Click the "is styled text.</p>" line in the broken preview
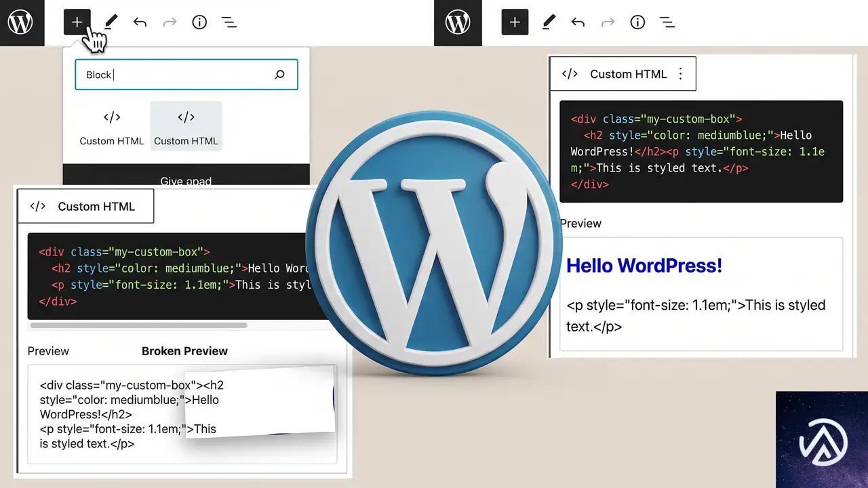This screenshot has height=488, width=868. [x=87, y=444]
